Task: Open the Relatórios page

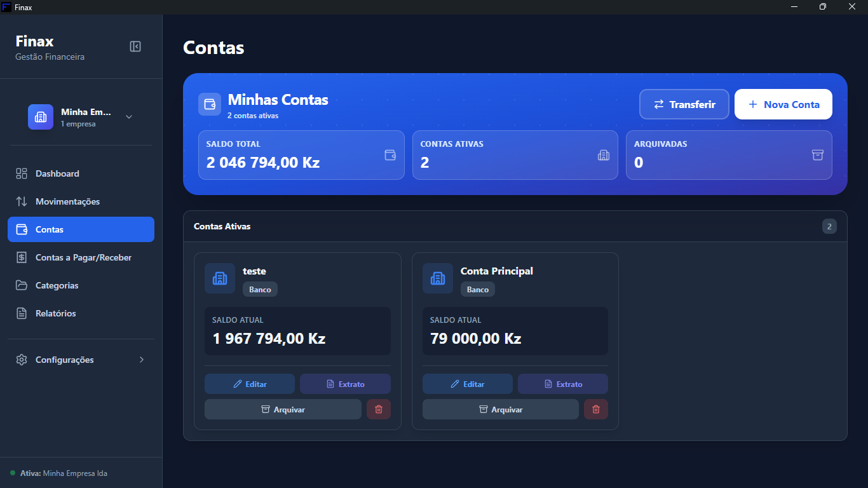Action: (x=81, y=313)
